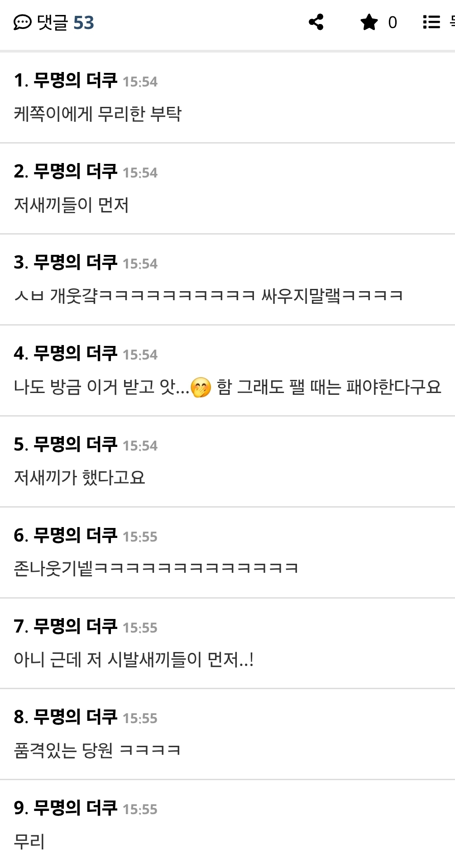The image size is (455, 868).
Task: Tap comment 5 text 저새끼가 했다고요
Action: pyautogui.click(x=79, y=478)
